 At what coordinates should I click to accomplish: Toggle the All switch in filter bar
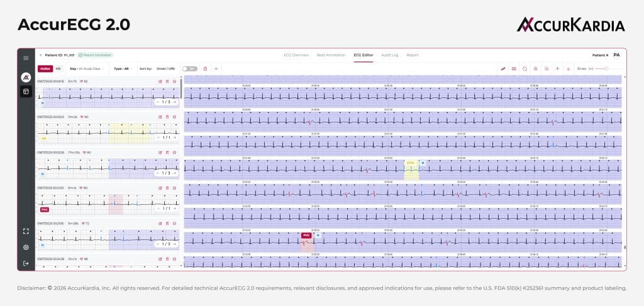189,68
